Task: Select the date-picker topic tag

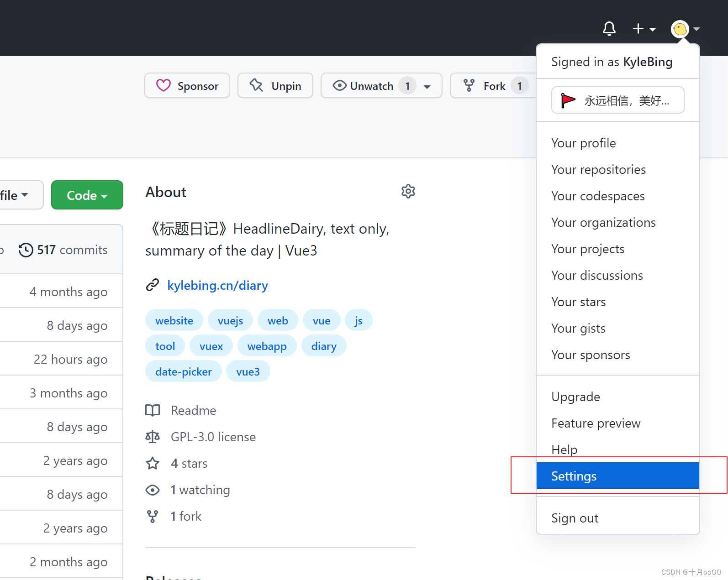Action: (x=184, y=371)
